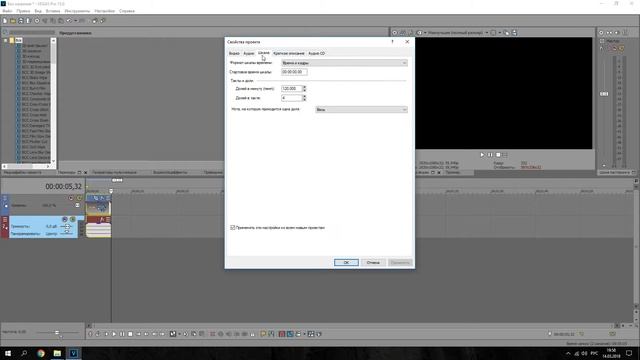Image resolution: width=640 pixels, height=360 pixels.
Task: Open Windows search from the taskbar
Action: click(24, 353)
